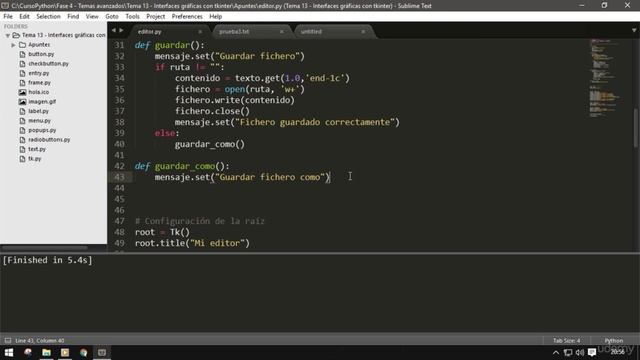
Task: Click the hola.ico image file icon
Action: [22, 92]
